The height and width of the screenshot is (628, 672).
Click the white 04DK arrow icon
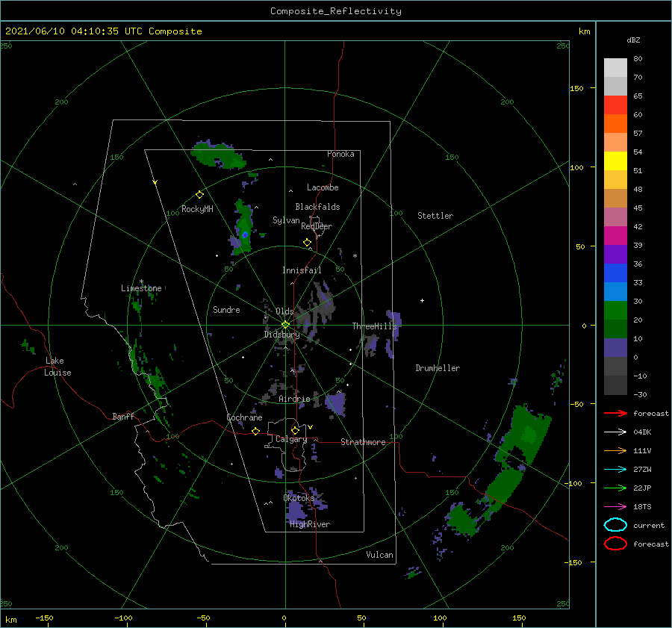pos(615,432)
